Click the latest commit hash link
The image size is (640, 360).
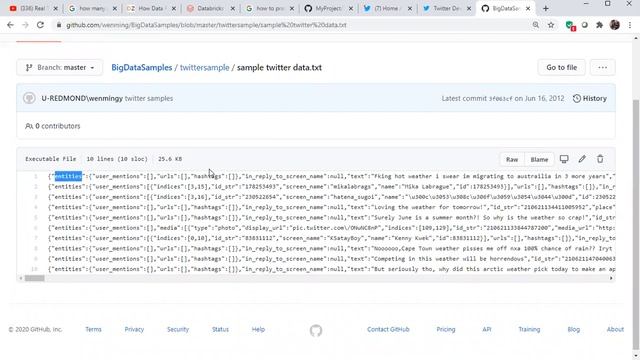500,98
